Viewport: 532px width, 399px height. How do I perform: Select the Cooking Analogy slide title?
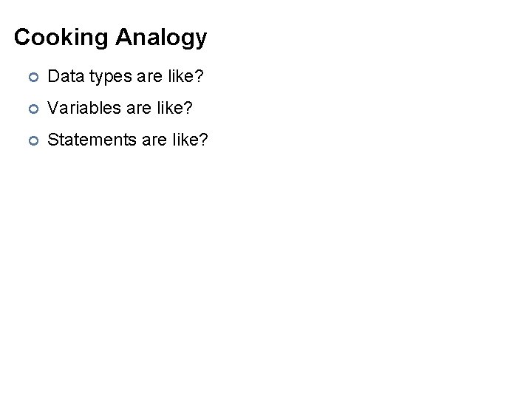tap(110, 37)
